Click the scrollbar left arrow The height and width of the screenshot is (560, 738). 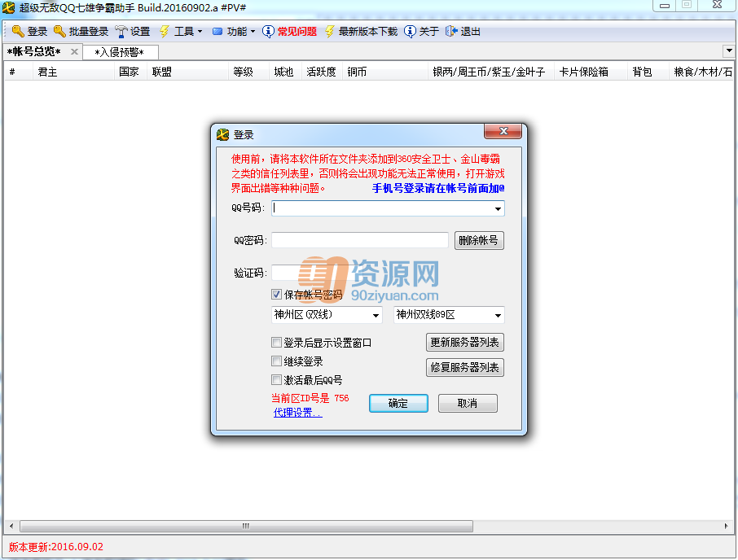(x=11, y=526)
